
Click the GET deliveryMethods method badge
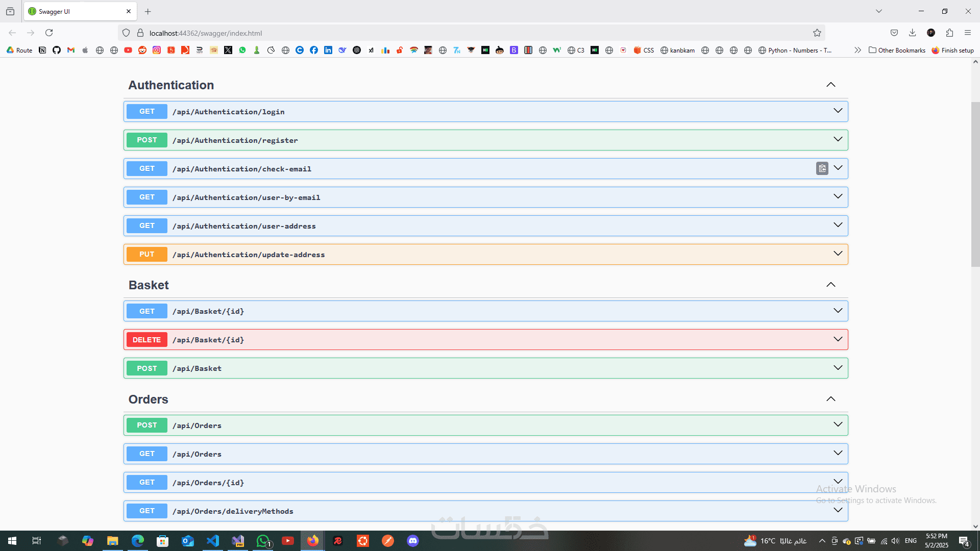[x=147, y=511]
